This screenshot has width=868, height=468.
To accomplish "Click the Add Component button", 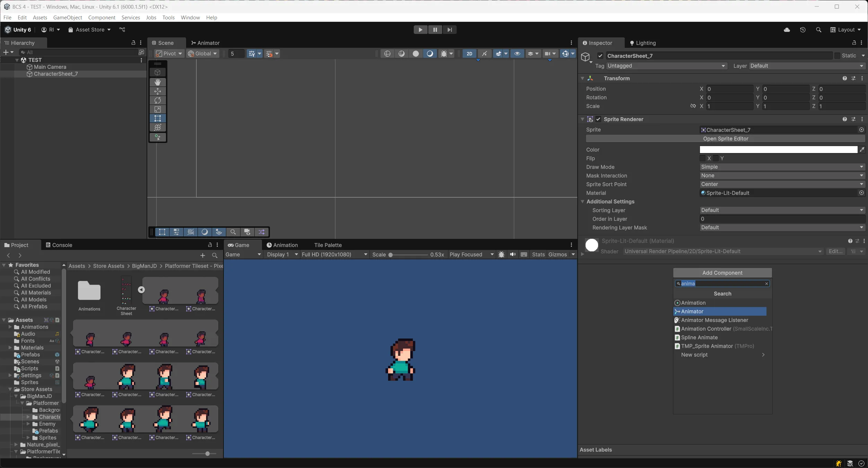I will 722,273.
